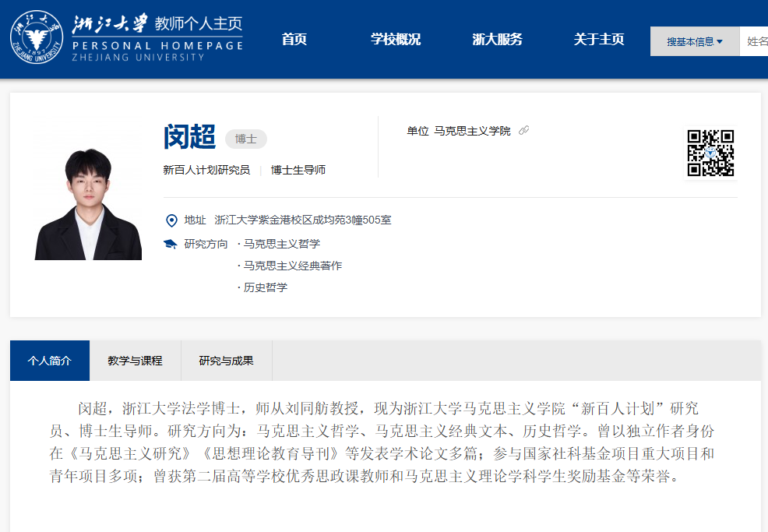Click the research direction 马克思主义经典著作

click(293, 266)
